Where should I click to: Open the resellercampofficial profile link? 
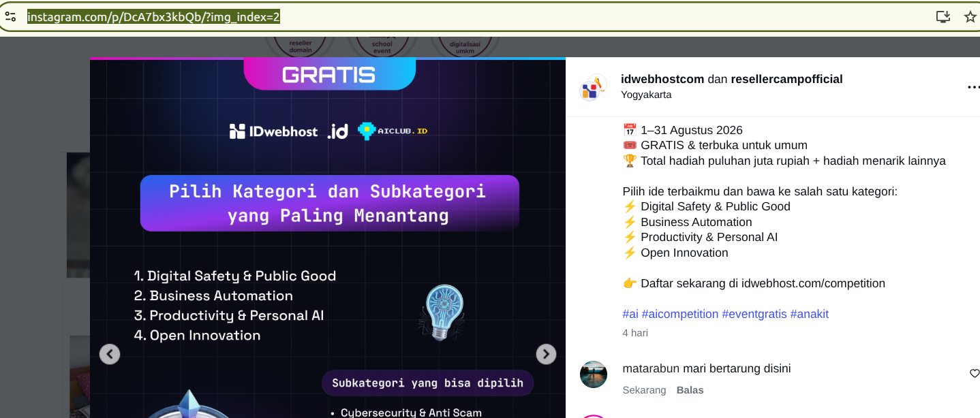(786, 79)
